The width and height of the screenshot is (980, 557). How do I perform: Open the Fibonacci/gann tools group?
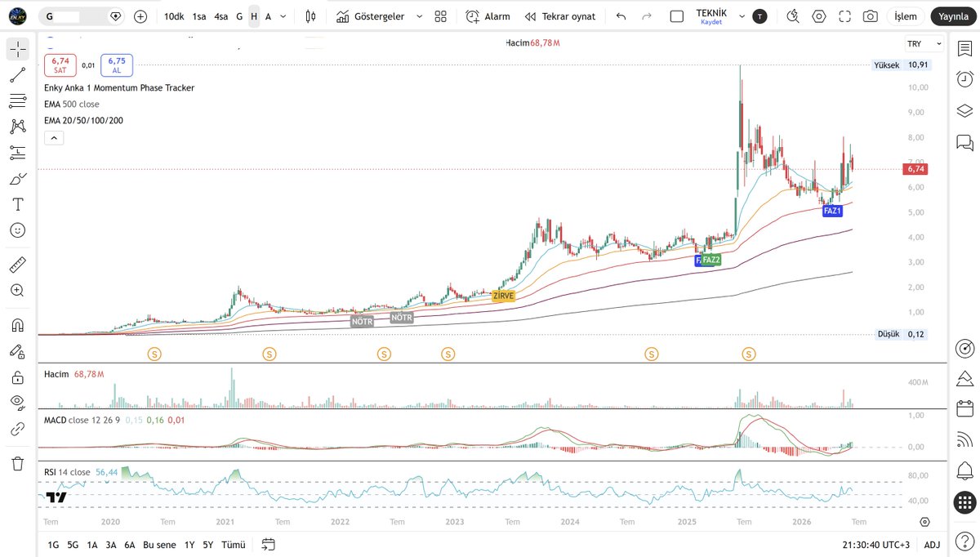18,101
